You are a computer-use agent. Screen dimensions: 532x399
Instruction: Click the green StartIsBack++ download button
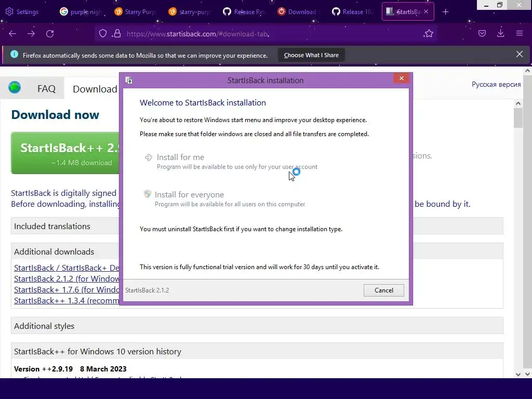tap(65, 153)
